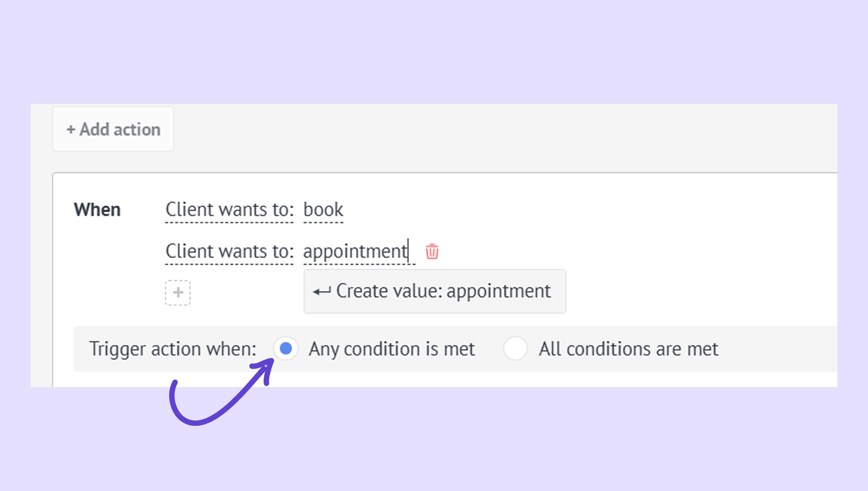
Task: Open second 'Client wants to:' condition dropdown
Action: (229, 252)
